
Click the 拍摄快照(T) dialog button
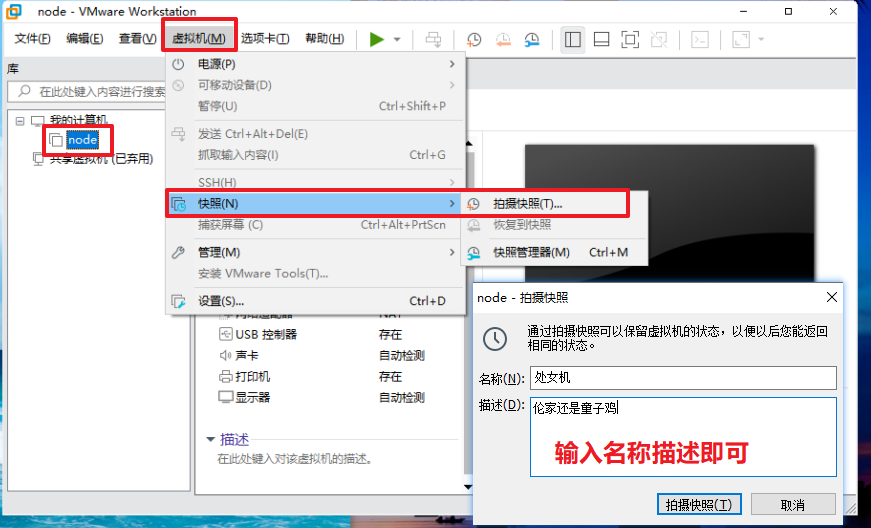(699, 505)
